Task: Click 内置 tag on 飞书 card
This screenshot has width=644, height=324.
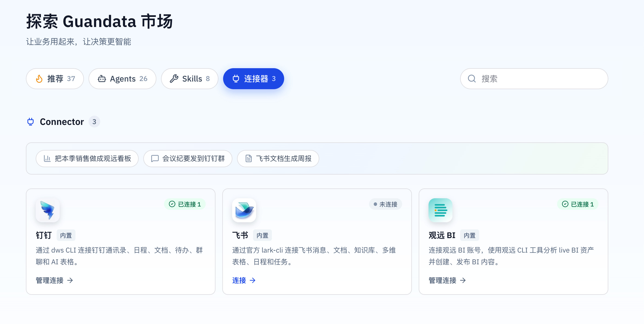Action: tap(262, 235)
